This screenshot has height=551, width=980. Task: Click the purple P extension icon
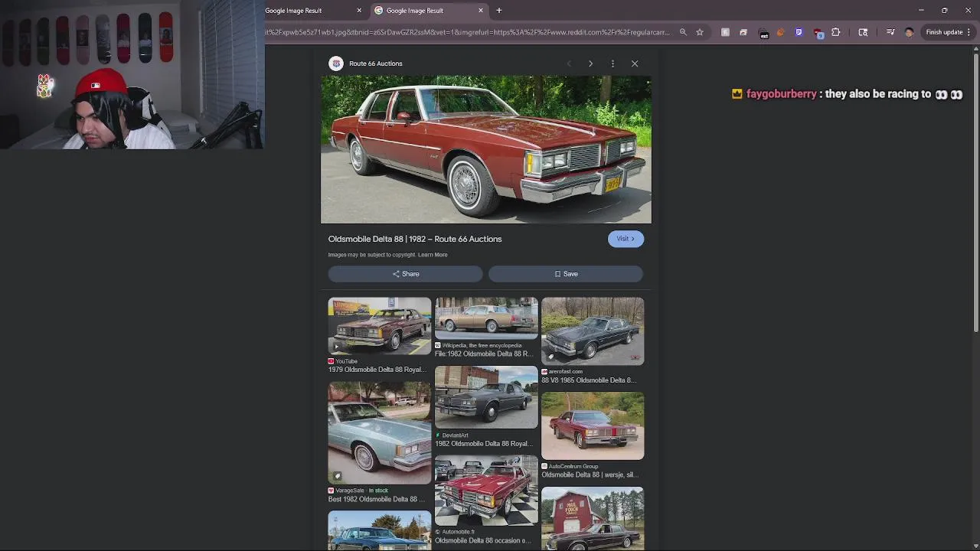(x=799, y=32)
